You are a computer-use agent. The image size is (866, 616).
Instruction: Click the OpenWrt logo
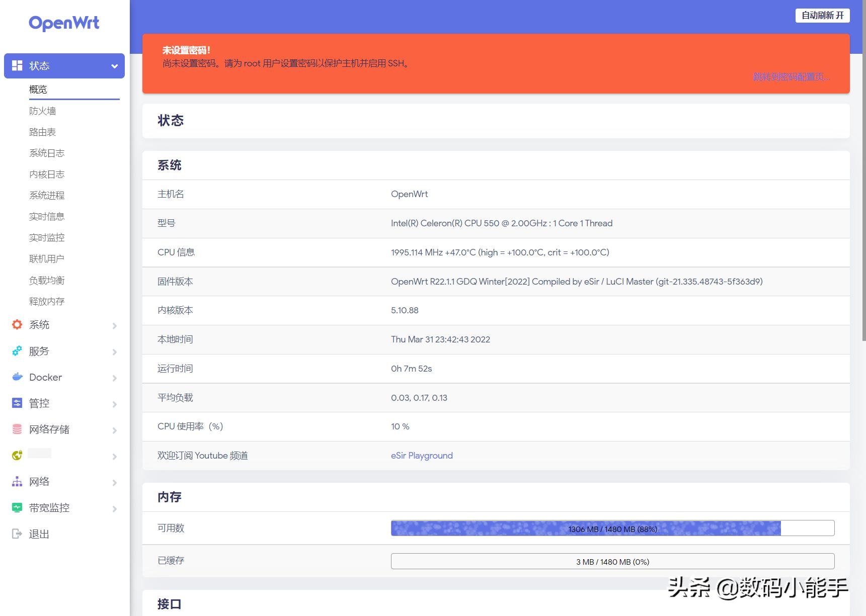pos(64,23)
